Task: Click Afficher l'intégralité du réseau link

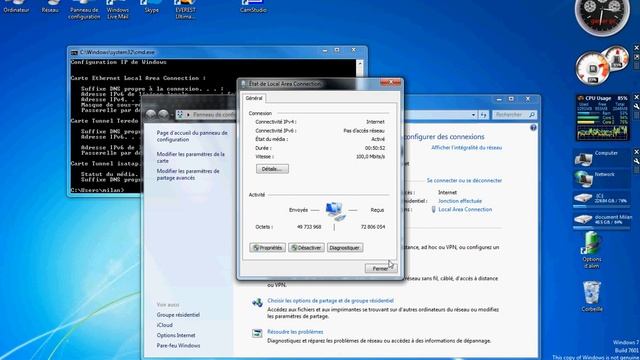Action: click(467, 148)
